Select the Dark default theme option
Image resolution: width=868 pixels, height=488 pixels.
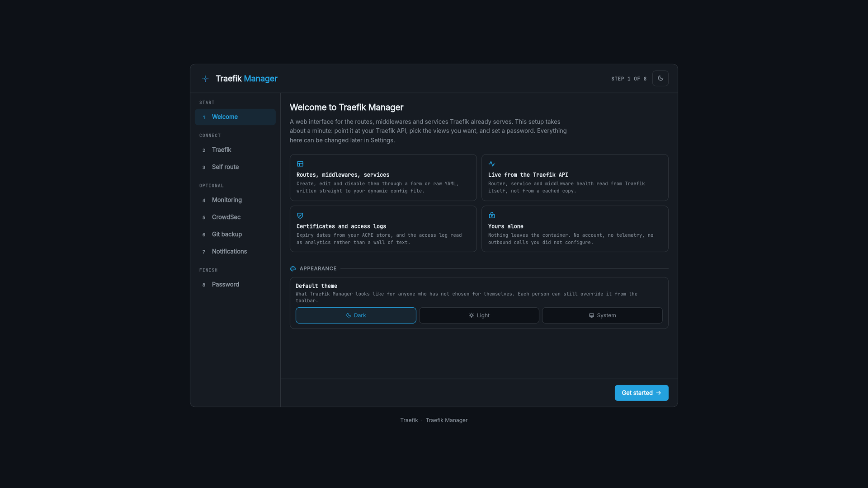356,315
